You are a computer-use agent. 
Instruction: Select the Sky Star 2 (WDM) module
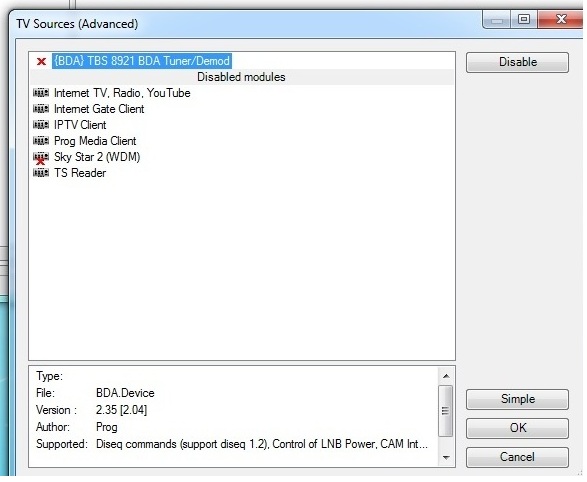tap(97, 157)
